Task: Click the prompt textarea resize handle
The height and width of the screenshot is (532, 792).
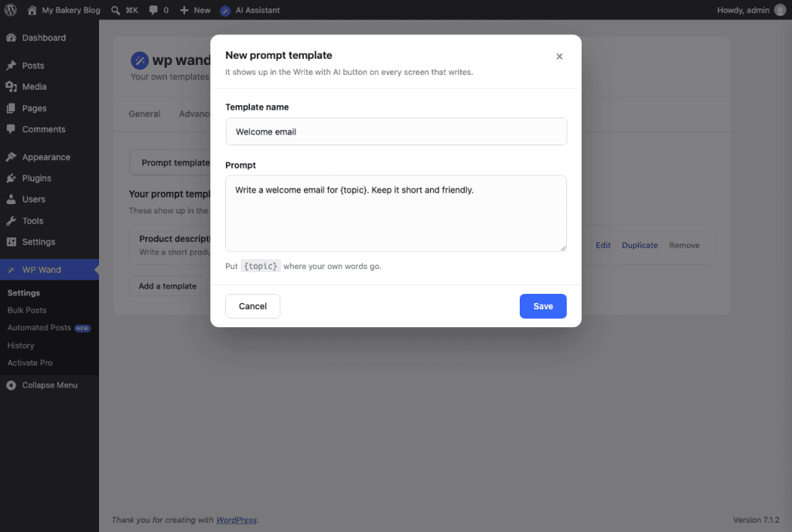Action: [563, 248]
